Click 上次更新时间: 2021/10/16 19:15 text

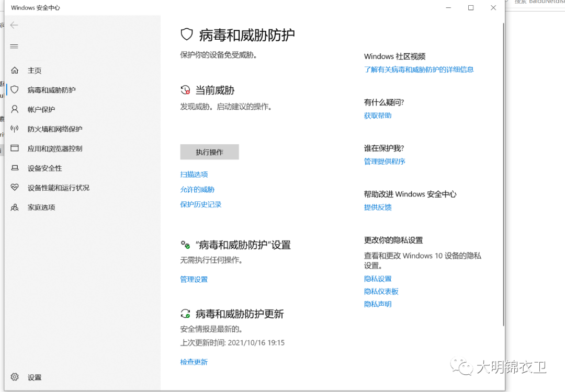[x=232, y=343]
